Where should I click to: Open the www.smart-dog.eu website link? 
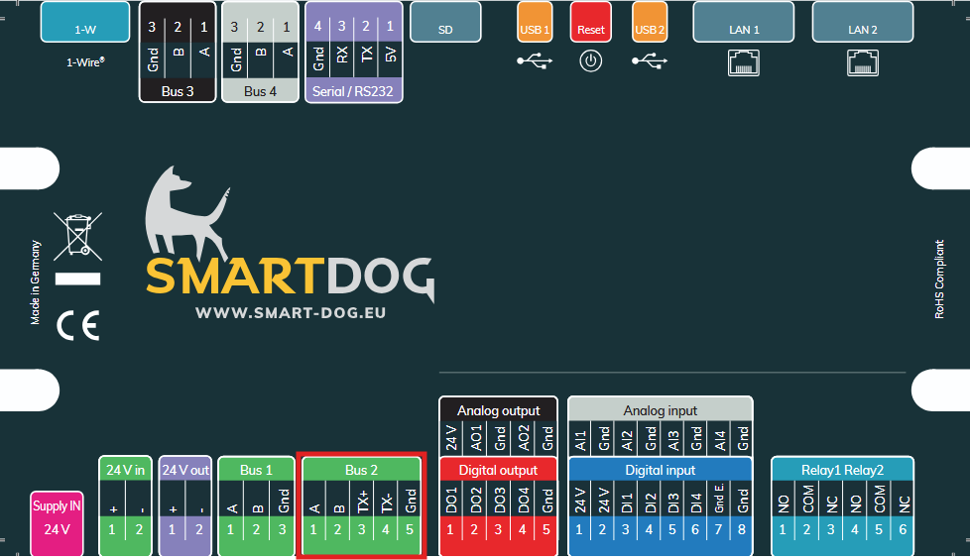point(290,312)
